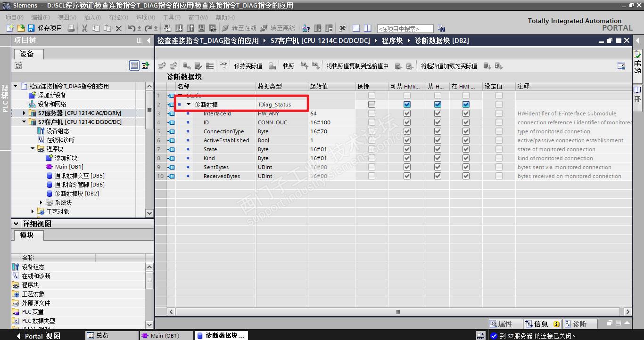
Task: Toggle 可从HMI checkbox for State row
Action: pyautogui.click(x=407, y=149)
